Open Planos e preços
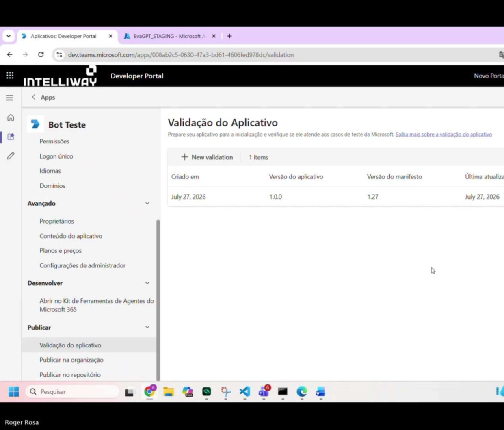504x430 pixels. (61, 251)
